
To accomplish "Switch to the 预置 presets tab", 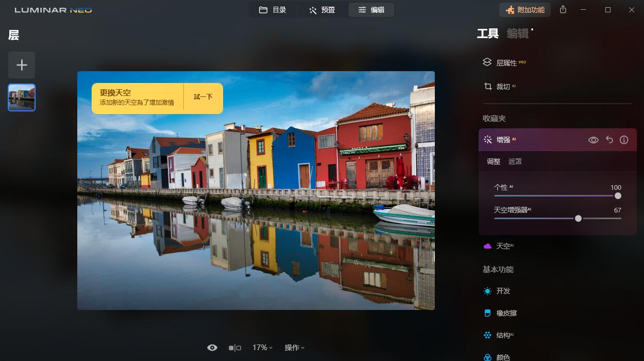I will click(323, 9).
